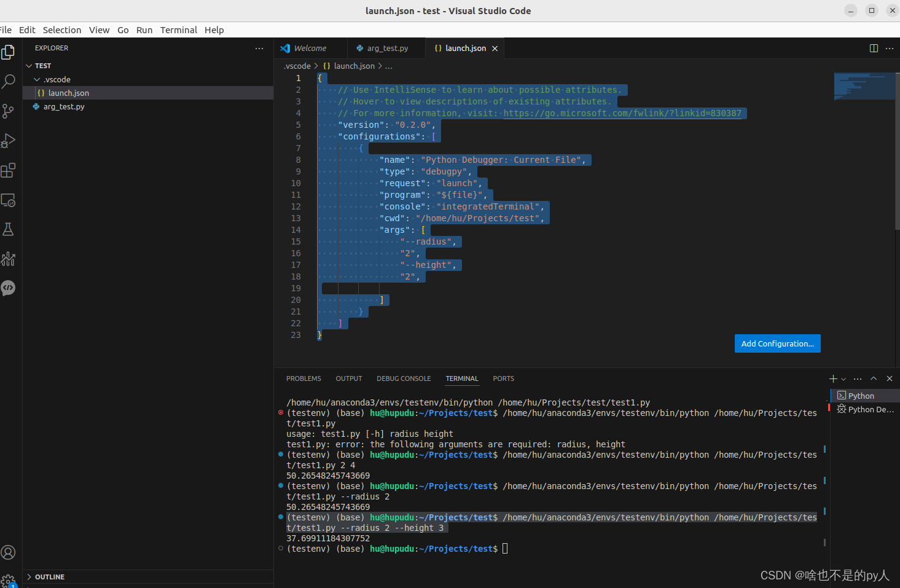The height and width of the screenshot is (588, 900).
Task: Create a new terminal with the plus icon
Action: (833, 378)
